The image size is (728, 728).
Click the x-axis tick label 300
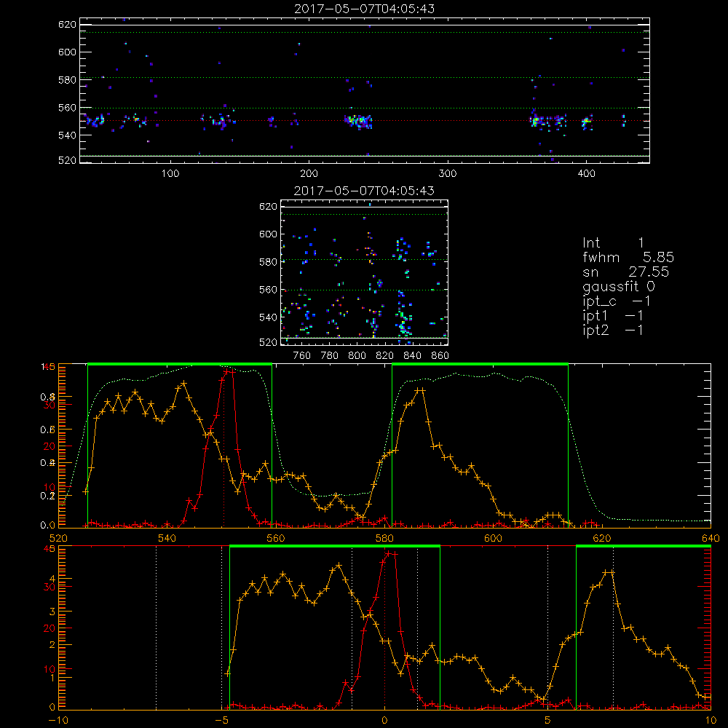pyautogui.click(x=448, y=174)
